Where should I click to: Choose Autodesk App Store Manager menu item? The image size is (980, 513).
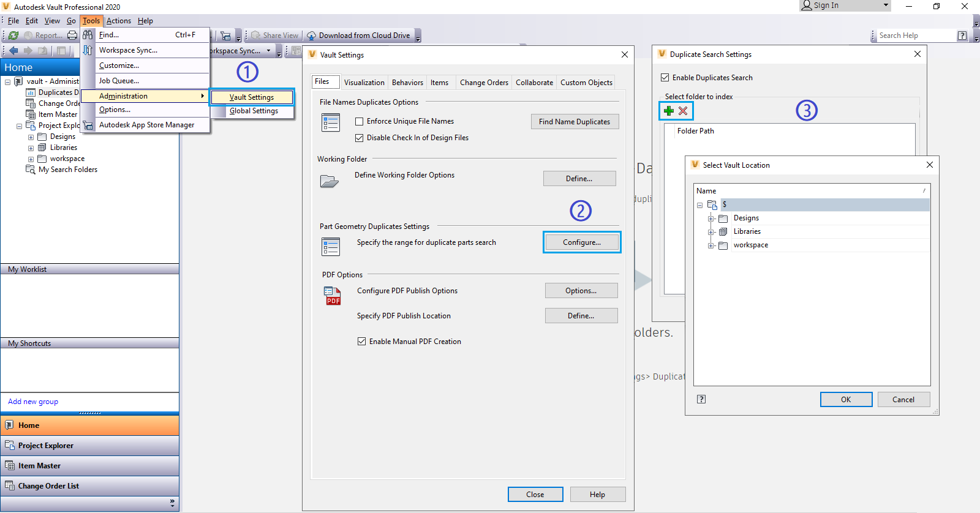tap(146, 125)
